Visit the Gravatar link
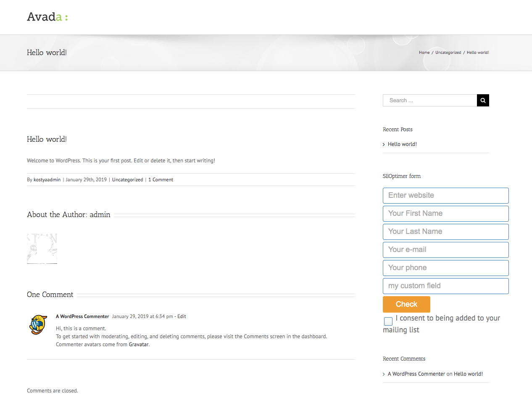The width and height of the screenshot is (532, 398). (x=139, y=345)
